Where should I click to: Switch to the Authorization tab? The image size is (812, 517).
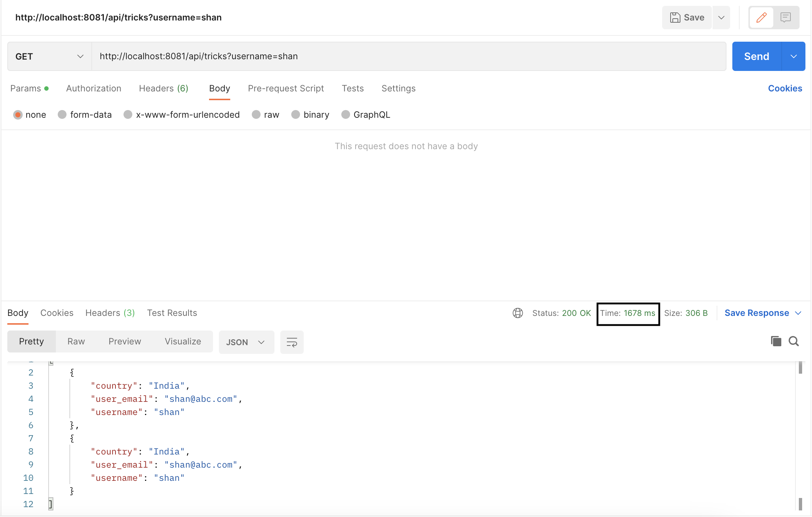tap(94, 88)
